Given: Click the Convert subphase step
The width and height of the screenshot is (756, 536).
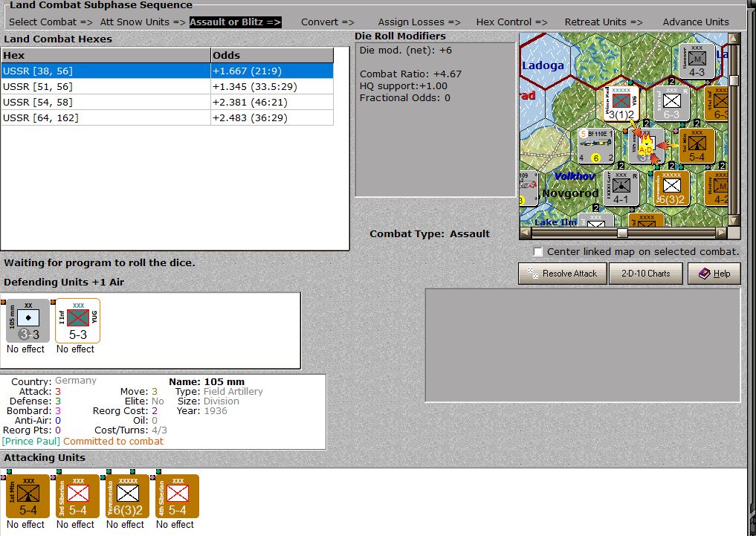Looking at the screenshot, I should point(328,22).
